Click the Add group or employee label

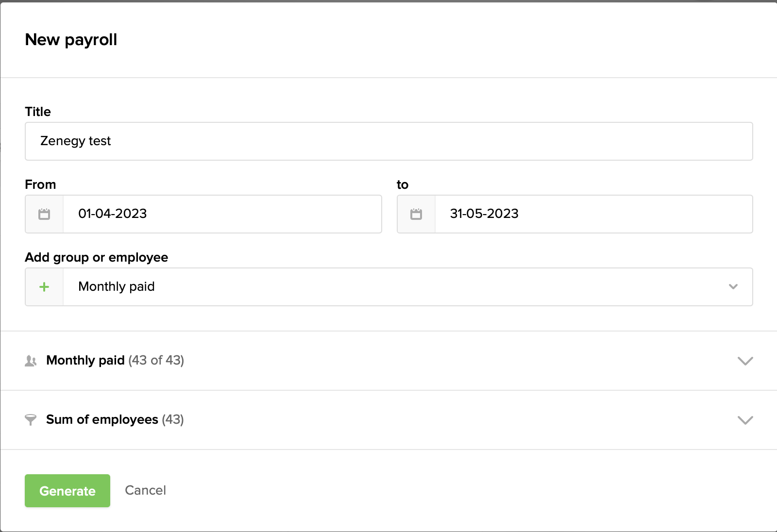coord(97,257)
